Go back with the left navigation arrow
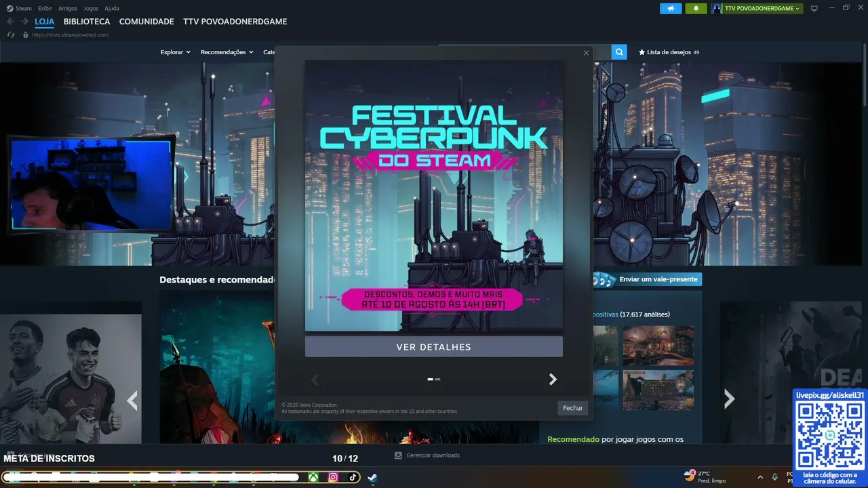 [10, 22]
